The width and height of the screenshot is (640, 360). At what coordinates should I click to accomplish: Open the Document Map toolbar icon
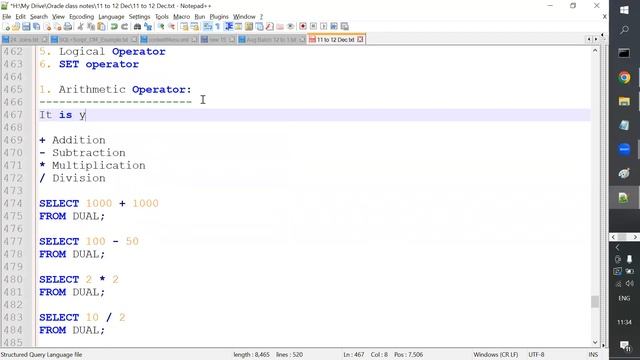point(249,27)
